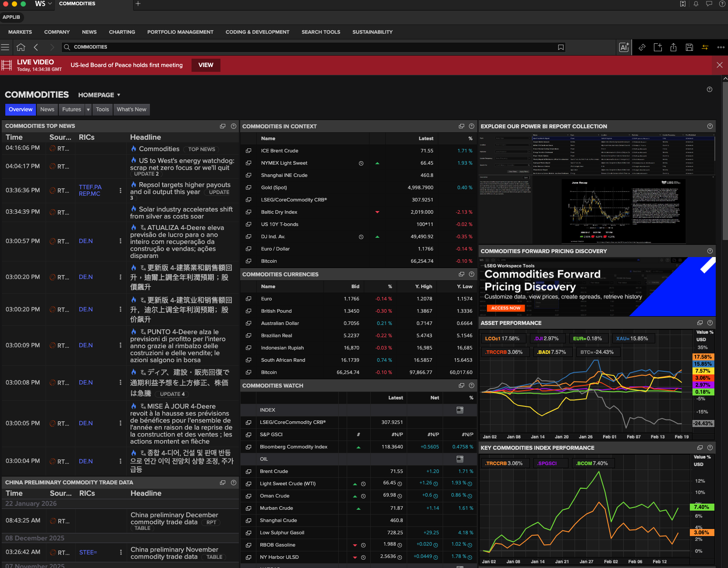The image size is (728, 568).
Task: Click the VIEW button for live video
Action: pos(206,65)
